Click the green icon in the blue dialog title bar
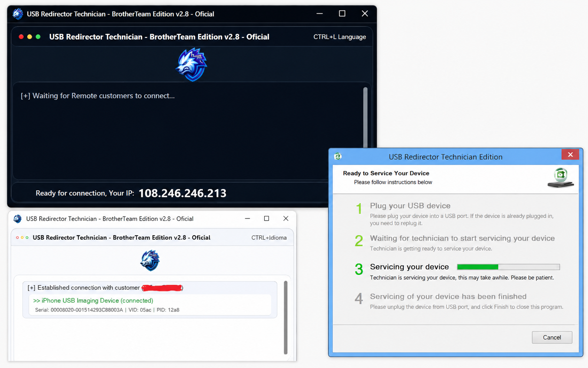Image resolution: width=588 pixels, height=368 pixels. 338,157
